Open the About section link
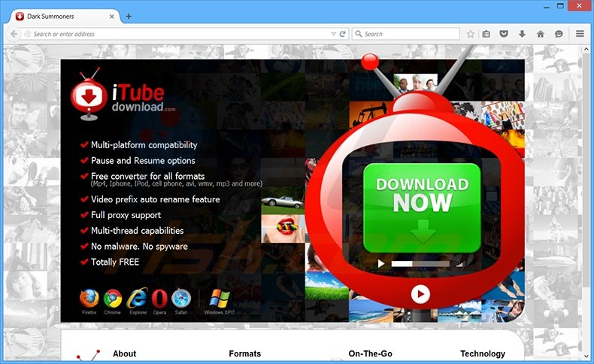This screenshot has height=364, width=594. pyautogui.click(x=124, y=353)
